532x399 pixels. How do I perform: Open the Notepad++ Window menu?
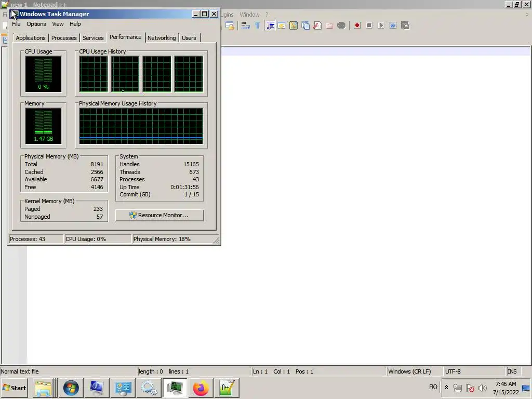(x=249, y=15)
